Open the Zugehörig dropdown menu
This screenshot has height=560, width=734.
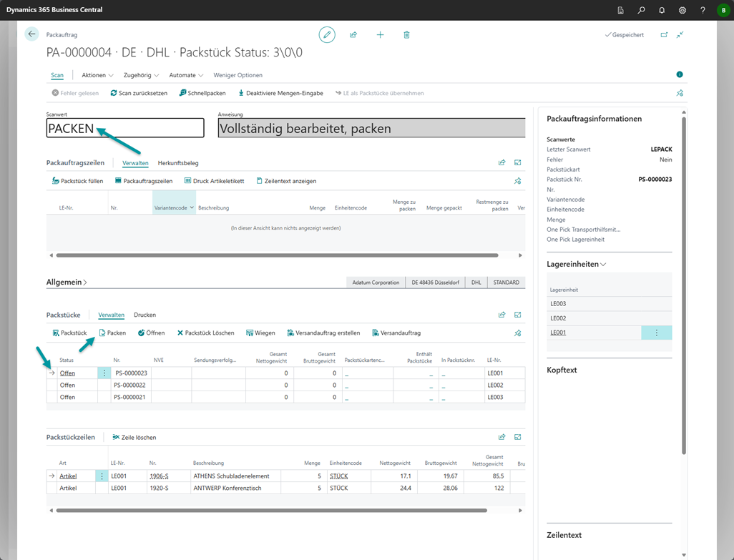coord(141,75)
